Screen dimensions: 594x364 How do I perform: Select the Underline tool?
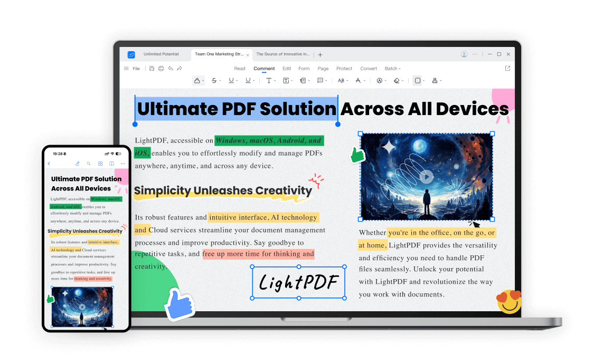point(231,80)
